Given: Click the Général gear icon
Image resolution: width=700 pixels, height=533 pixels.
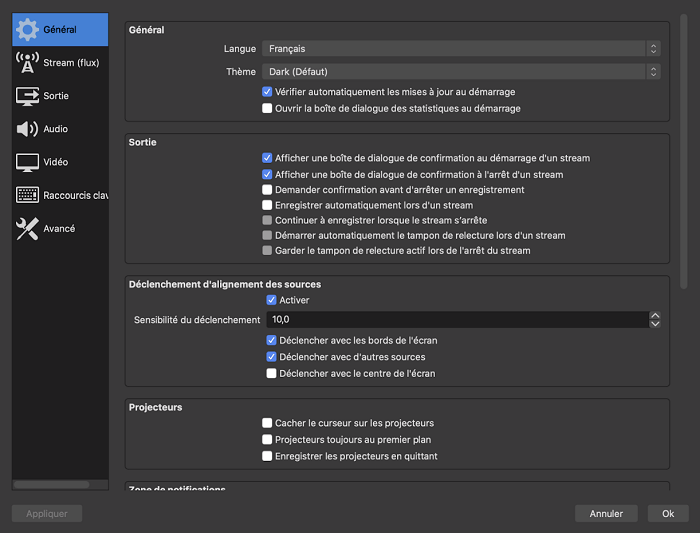Looking at the screenshot, I should point(27,29).
